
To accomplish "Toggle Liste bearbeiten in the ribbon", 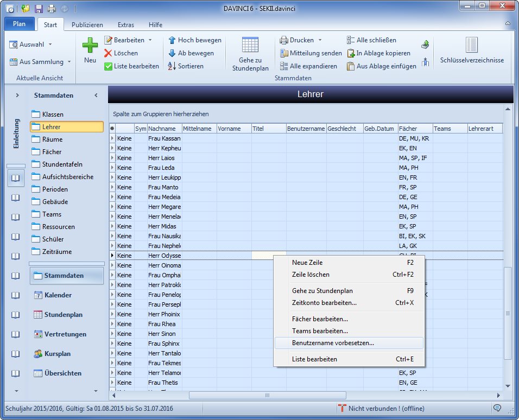I will click(x=131, y=66).
